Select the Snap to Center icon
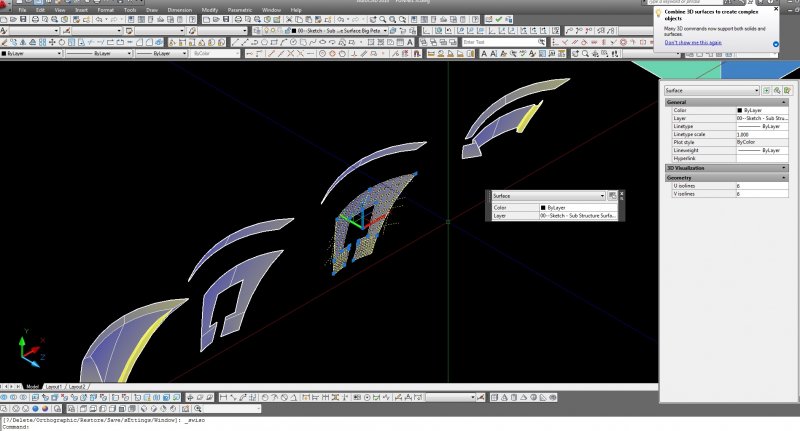The height and width of the screenshot is (431, 800). point(322,53)
